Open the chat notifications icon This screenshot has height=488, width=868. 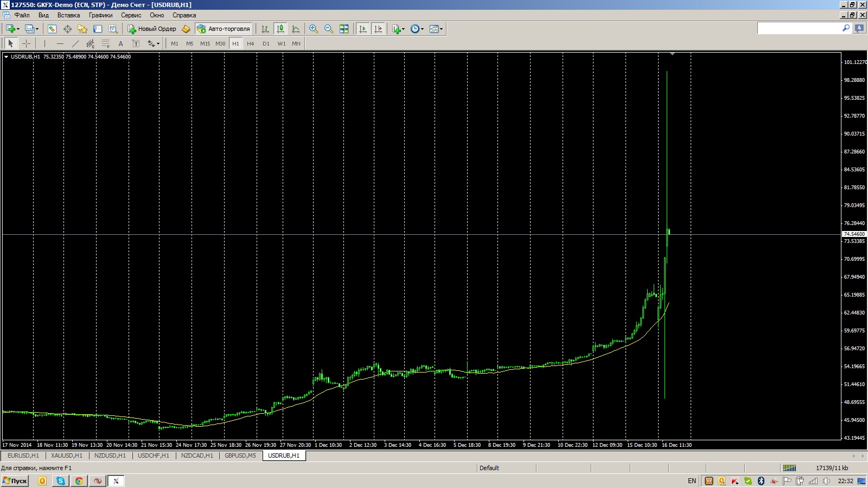859,28
